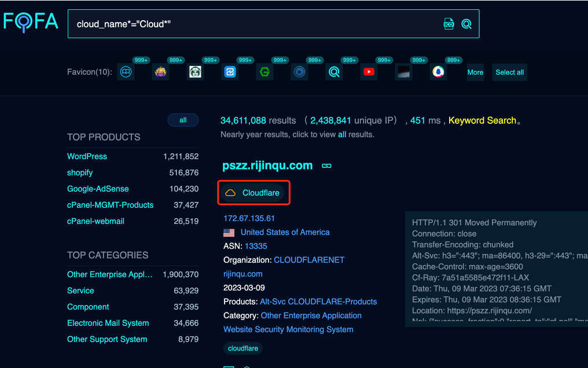588x368 pixels.
Task: Choose the green G favicon filter
Action: tap(264, 72)
